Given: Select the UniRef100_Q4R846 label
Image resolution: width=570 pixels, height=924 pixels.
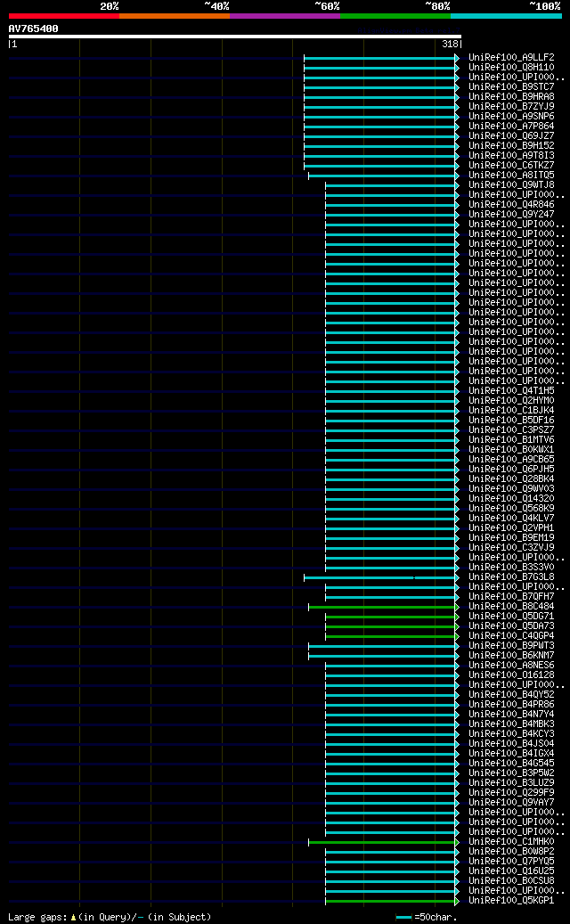Looking at the screenshot, I should pyautogui.click(x=511, y=204).
